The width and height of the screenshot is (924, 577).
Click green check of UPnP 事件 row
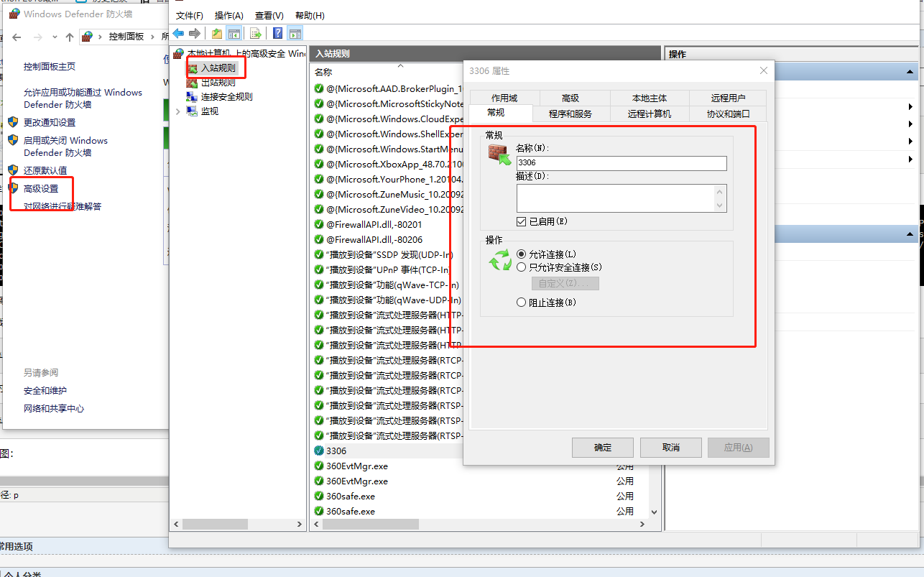pyautogui.click(x=319, y=269)
